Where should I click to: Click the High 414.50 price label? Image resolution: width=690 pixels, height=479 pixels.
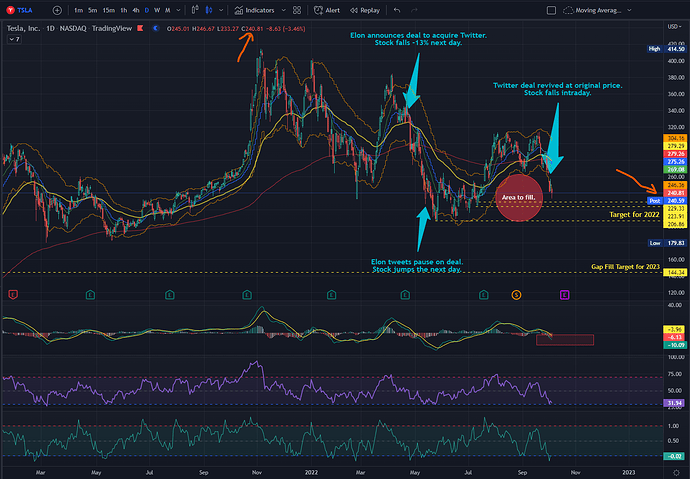click(667, 49)
